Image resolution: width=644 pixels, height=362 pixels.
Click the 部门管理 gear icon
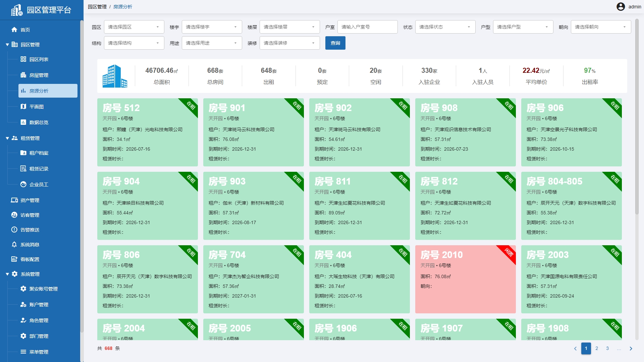23,336
